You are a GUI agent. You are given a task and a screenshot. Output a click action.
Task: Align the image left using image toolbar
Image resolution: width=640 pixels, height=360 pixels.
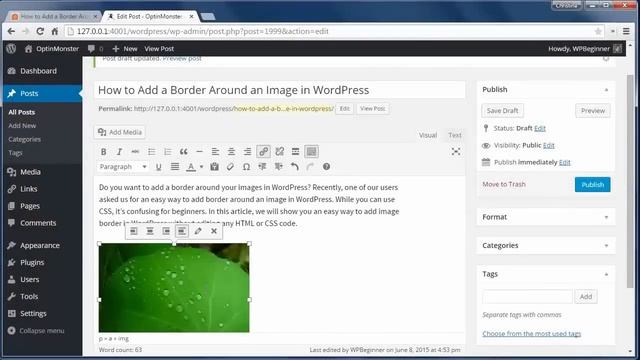(x=133, y=231)
